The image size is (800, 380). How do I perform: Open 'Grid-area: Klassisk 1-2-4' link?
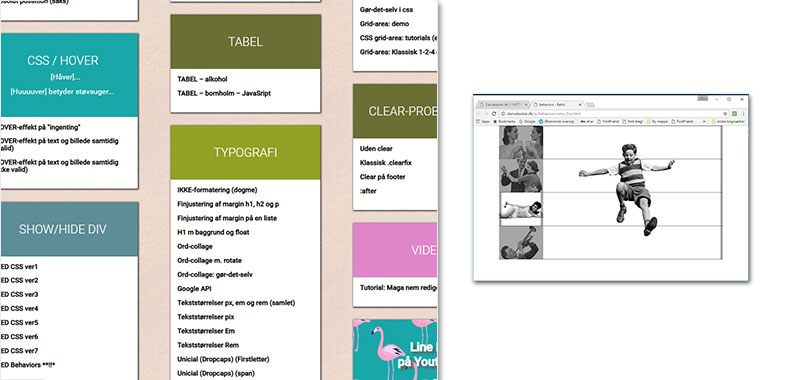click(398, 52)
